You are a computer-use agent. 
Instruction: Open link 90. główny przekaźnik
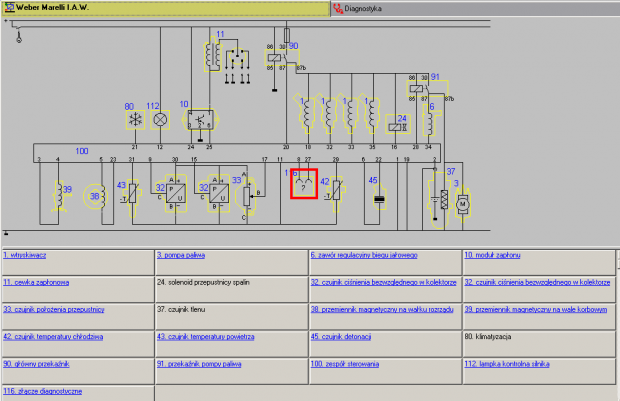click(36, 364)
